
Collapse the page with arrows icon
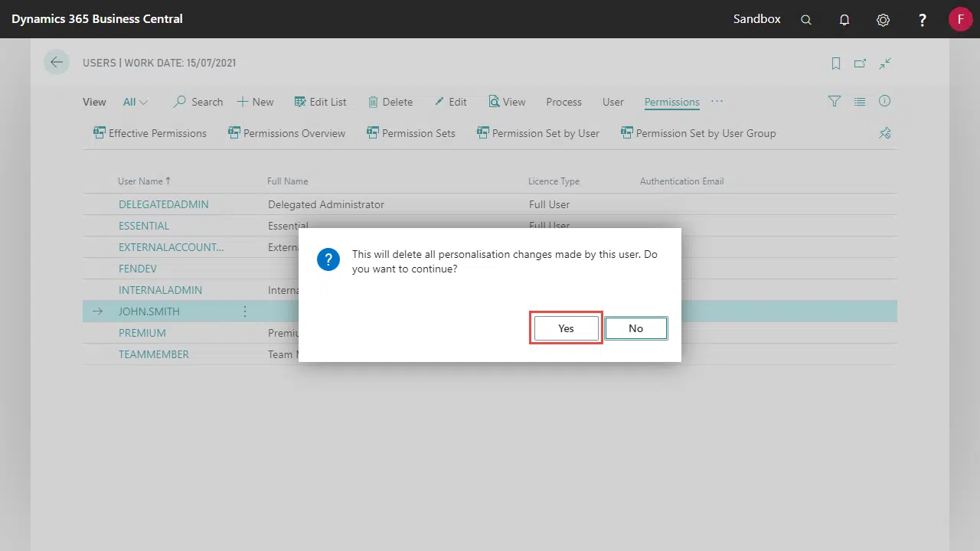(x=885, y=64)
